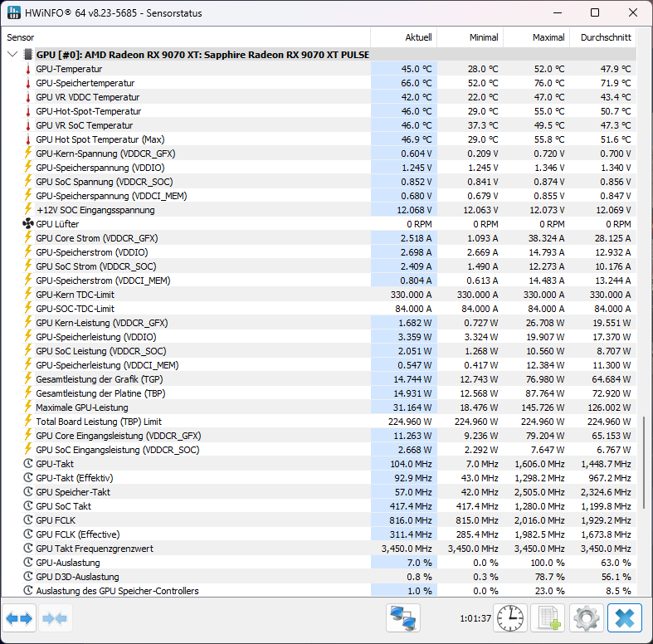Click the Minimal column header
Screen dimensions: 653x644
click(x=470, y=37)
